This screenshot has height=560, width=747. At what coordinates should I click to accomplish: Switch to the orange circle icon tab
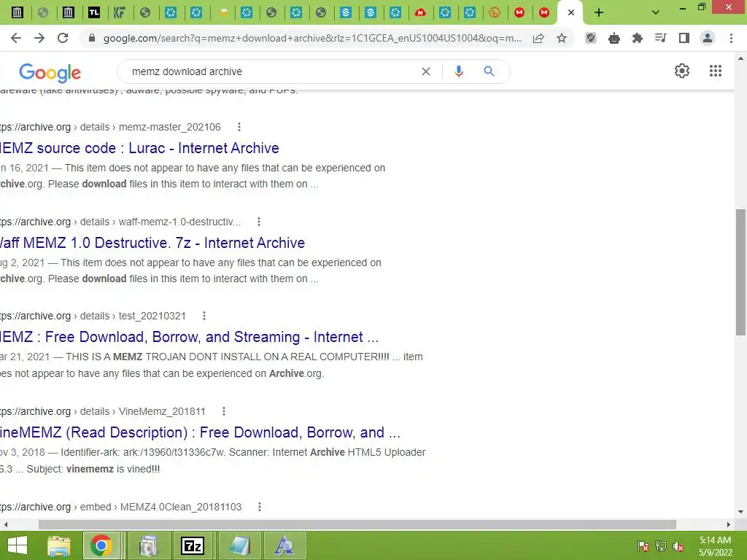pyautogui.click(x=495, y=12)
